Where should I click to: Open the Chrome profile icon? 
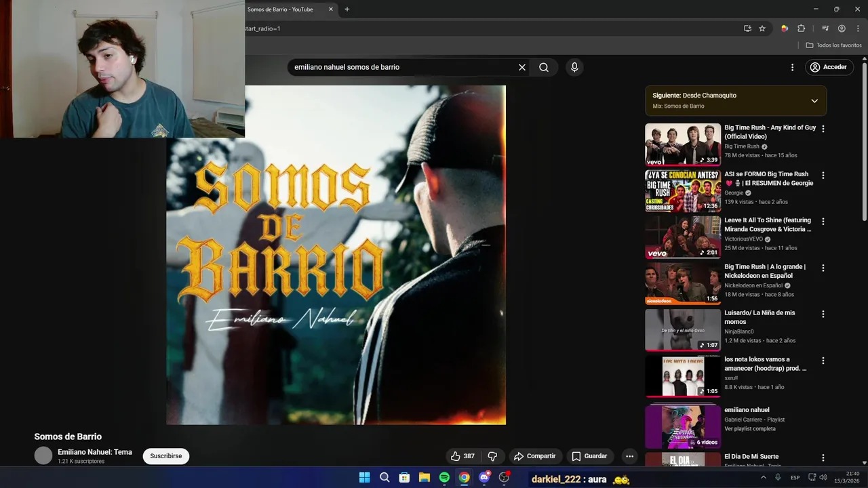(x=842, y=28)
